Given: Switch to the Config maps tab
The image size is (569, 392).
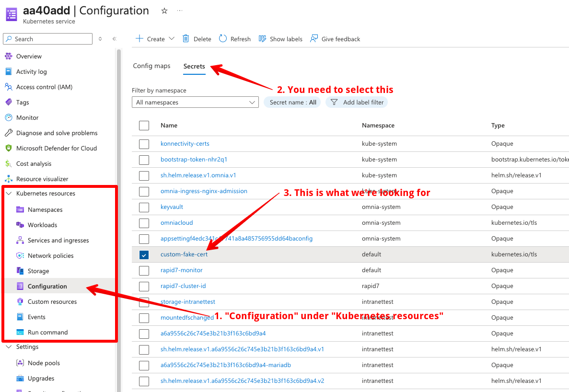Looking at the screenshot, I should (151, 66).
